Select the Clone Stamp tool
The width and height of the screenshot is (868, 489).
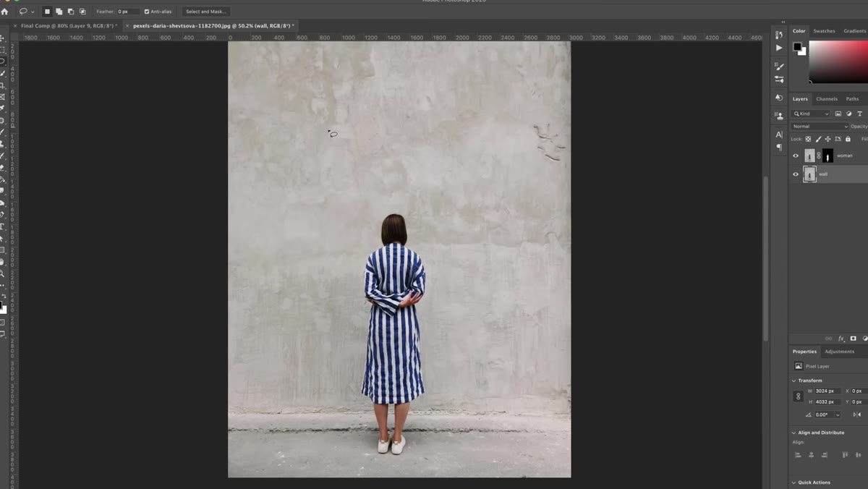pos(3,143)
